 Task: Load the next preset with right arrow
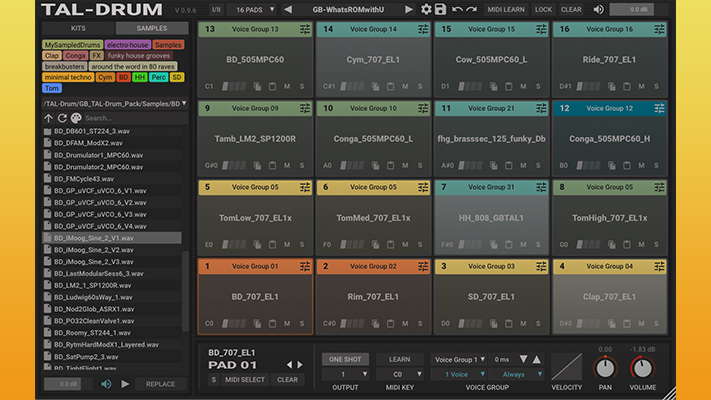click(408, 9)
